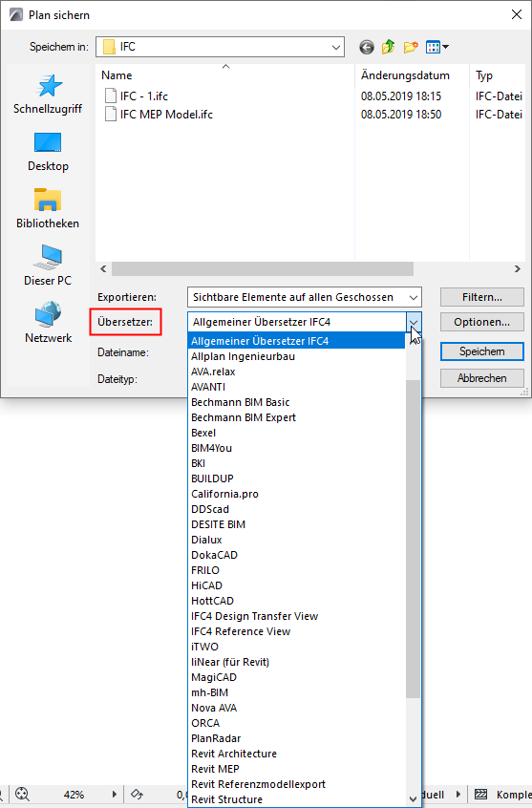Open Netzwerk in the sidebar

pos(48,323)
